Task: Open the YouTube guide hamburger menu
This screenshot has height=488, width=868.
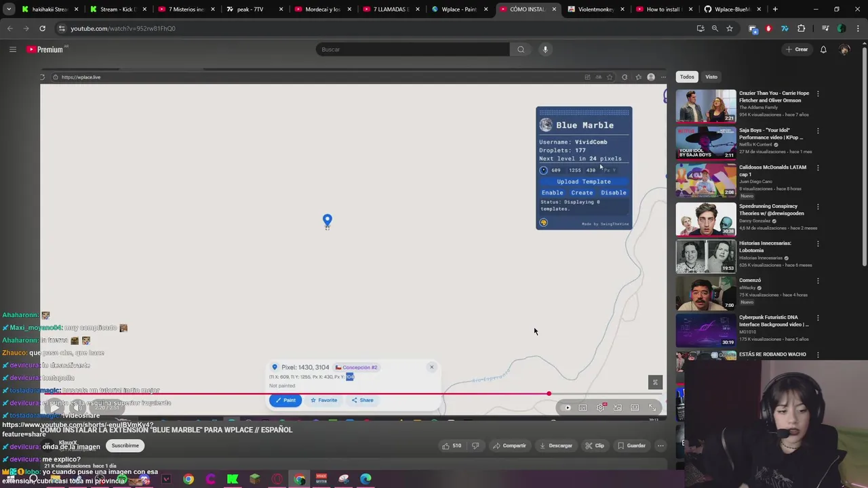Action: [x=12, y=49]
